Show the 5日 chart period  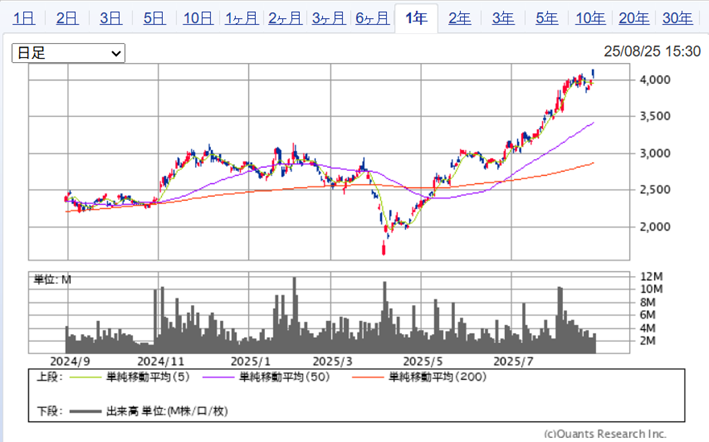coord(154,18)
